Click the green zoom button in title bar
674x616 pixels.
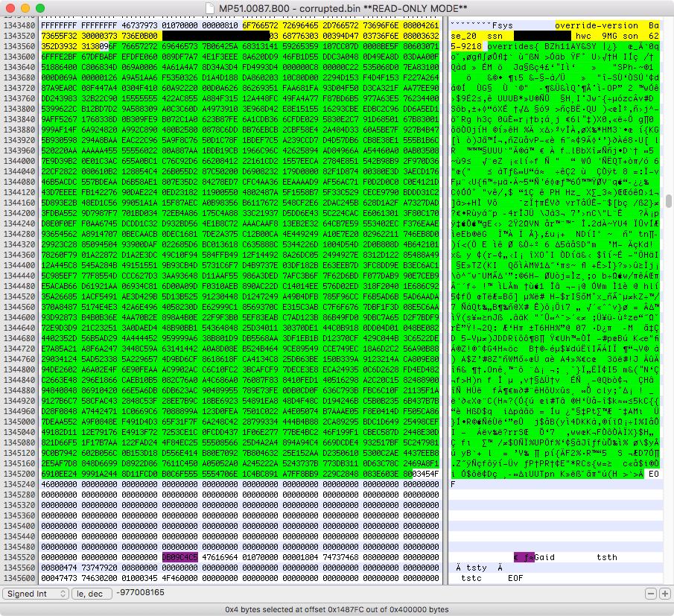coord(40,8)
